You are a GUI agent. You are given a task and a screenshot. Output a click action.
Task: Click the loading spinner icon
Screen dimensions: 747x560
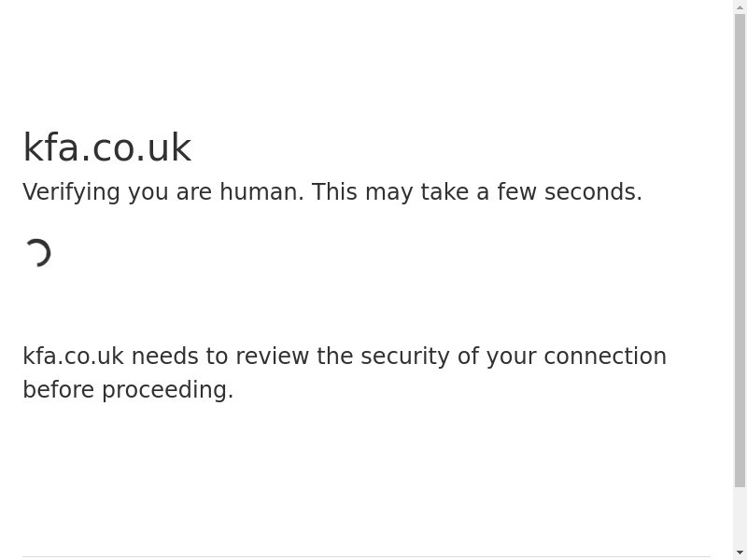click(x=37, y=253)
